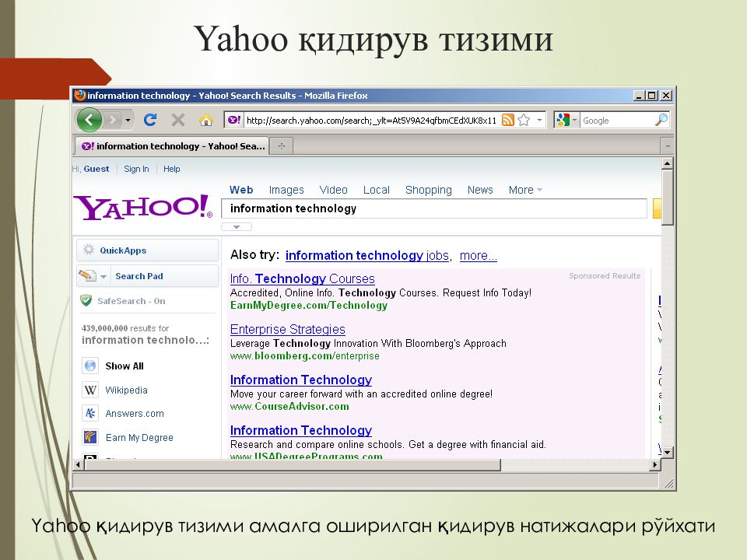747x560 pixels.
Task: Open the Search Pad dropdown arrow
Action: tap(103, 276)
